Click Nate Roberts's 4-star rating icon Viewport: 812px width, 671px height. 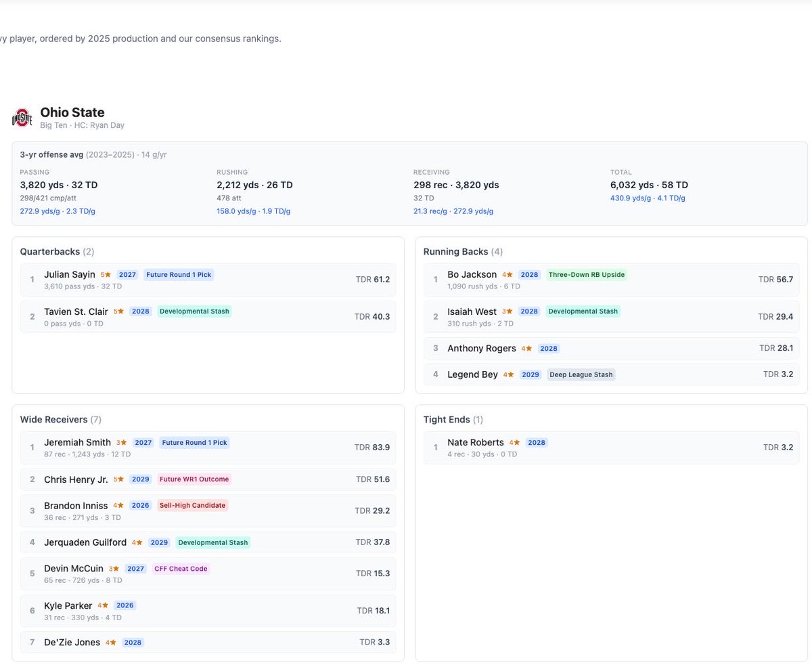click(514, 443)
